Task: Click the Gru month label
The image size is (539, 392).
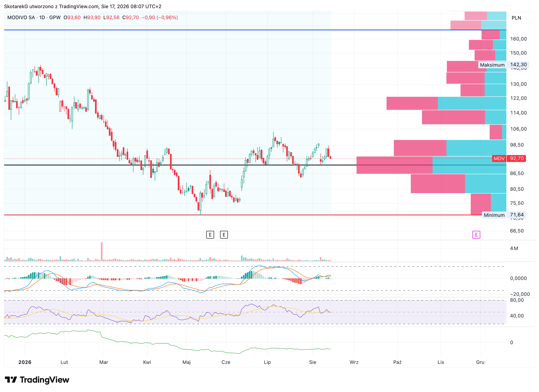Action: [x=480, y=362]
